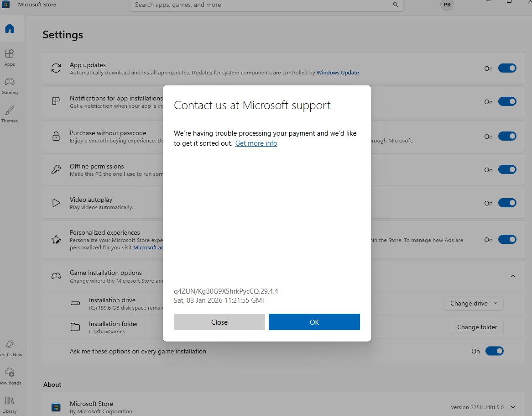Open the Apps section in sidebar
Image resolution: width=532 pixels, height=416 pixels.
(10, 58)
